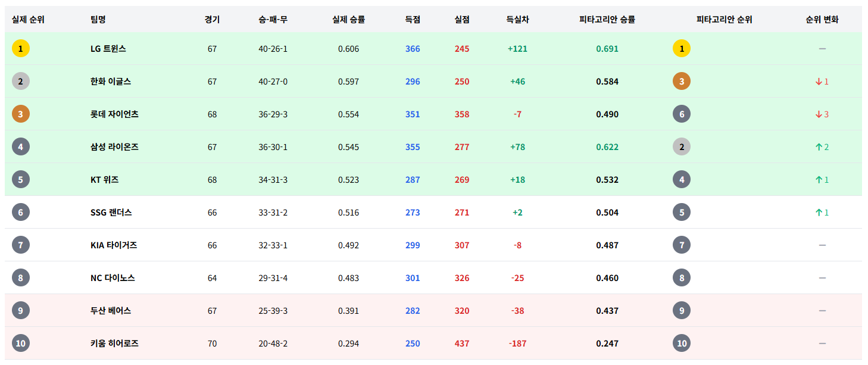Sort by the 실점 column header

pos(462,20)
